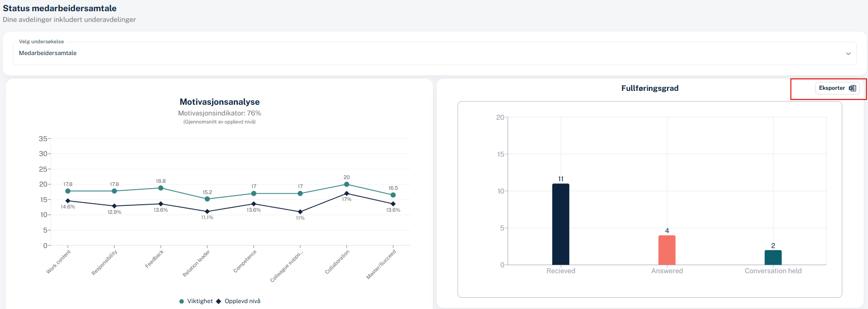Select the Master/Succeed 16.5 data point

[x=393, y=195]
